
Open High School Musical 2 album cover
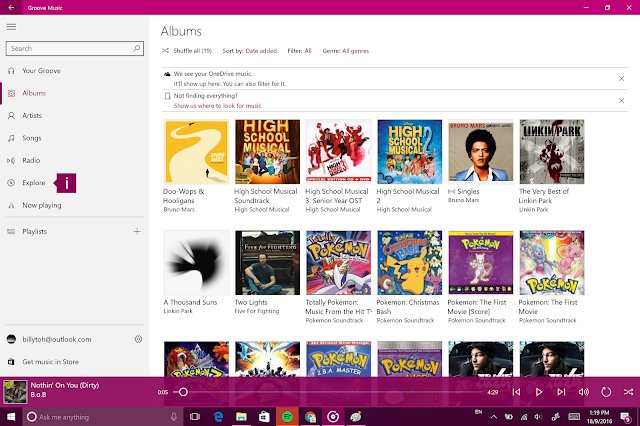point(409,152)
